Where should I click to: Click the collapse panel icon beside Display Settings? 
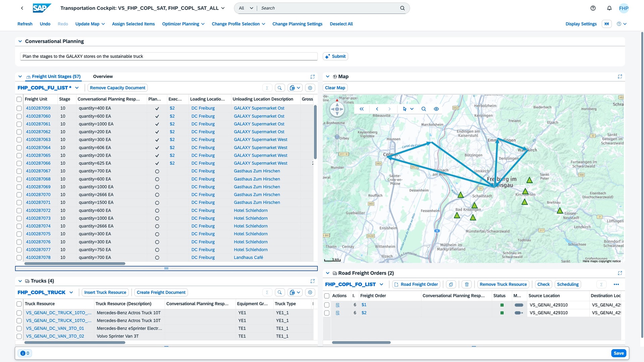pyautogui.click(x=607, y=24)
